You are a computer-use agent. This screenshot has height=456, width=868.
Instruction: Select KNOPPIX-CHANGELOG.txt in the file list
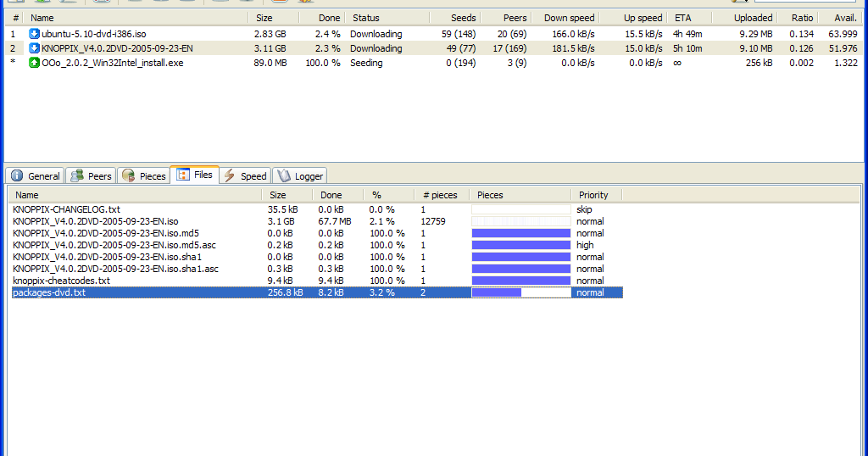point(66,209)
